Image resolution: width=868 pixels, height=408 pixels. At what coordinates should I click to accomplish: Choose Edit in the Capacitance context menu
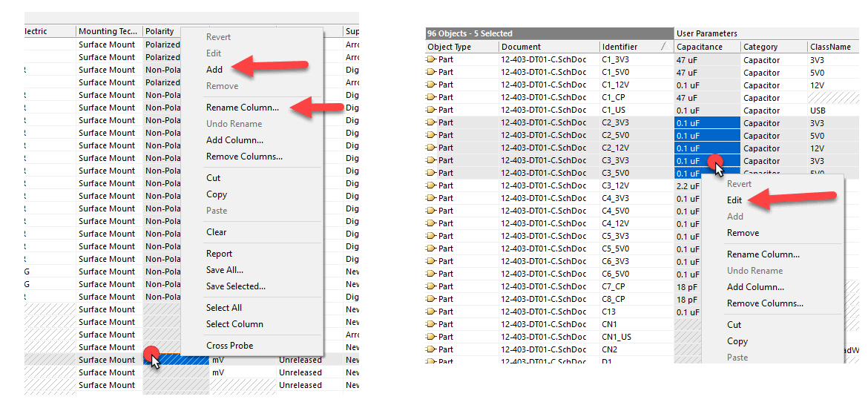[x=734, y=200]
